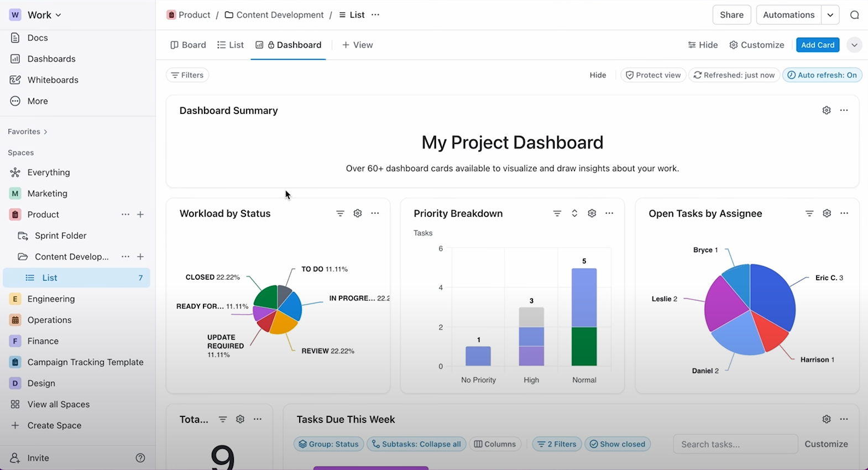Click the Search tasks input field
Image resolution: width=868 pixels, height=470 pixels.
pos(735,444)
